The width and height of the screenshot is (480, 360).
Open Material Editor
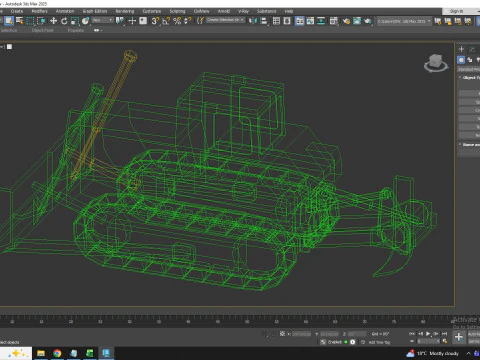click(334, 21)
